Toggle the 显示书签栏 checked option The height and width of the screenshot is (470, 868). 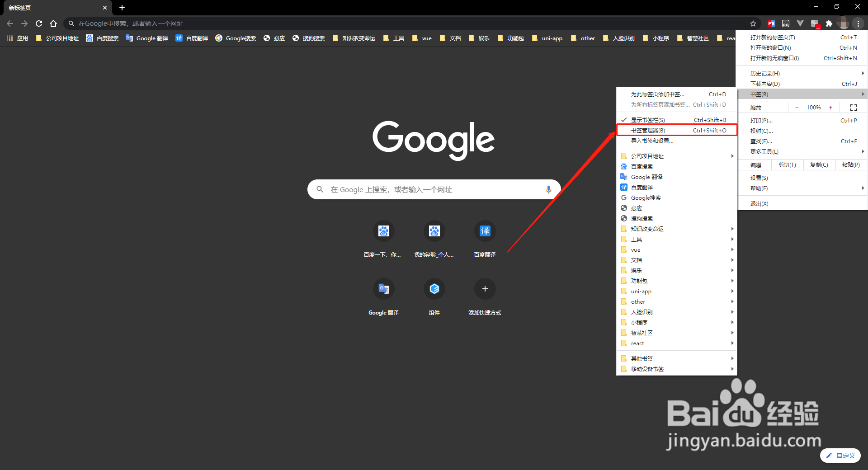coord(677,120)
